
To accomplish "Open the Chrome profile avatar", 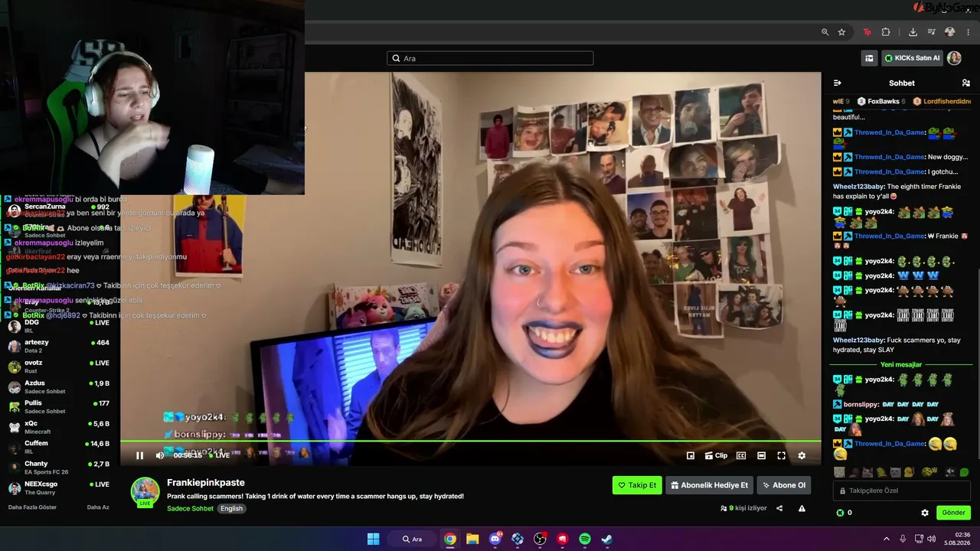I will (x=950, y=32).
